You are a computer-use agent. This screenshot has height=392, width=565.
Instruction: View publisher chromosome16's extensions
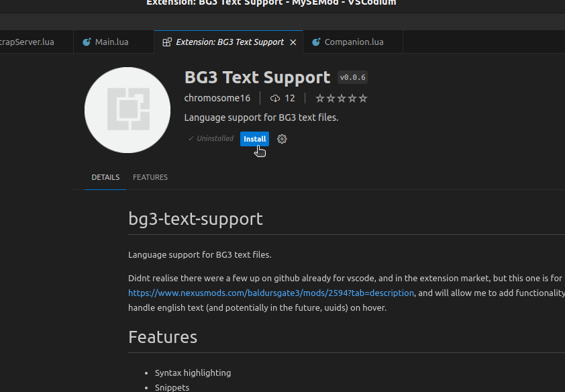(217, 98)
